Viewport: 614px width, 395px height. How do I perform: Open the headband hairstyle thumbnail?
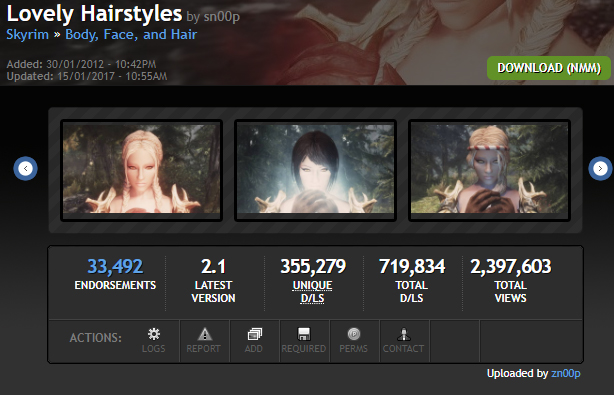pos(489,170)
